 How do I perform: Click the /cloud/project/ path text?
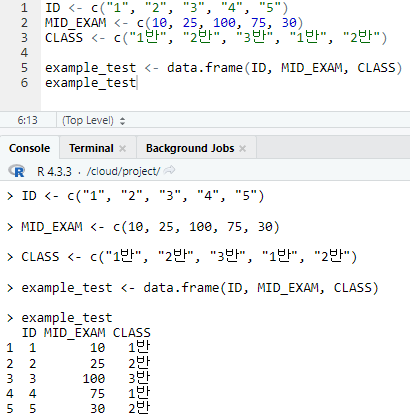(x=123, y=171)
